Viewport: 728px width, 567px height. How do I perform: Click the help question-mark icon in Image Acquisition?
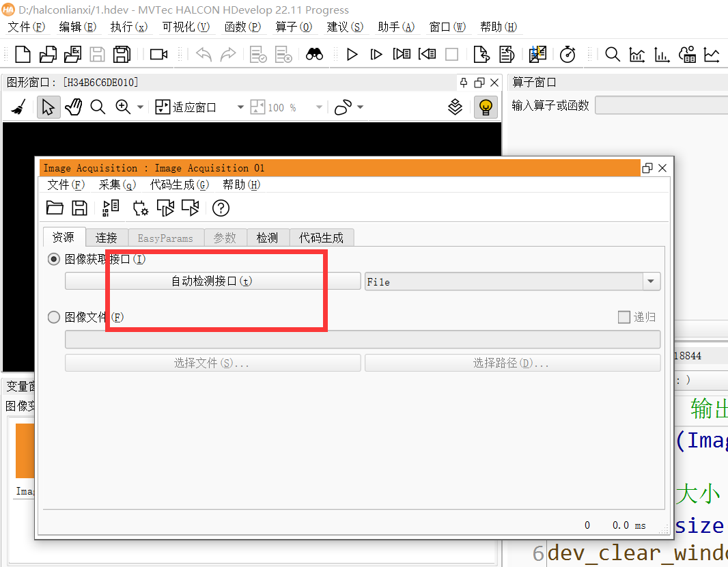(x=221, y=208)
